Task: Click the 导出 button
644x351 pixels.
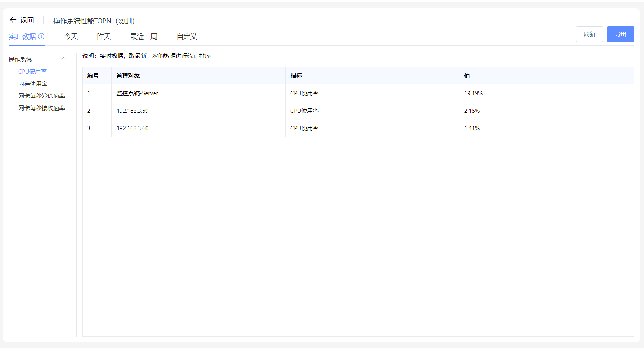Action: 620,34
